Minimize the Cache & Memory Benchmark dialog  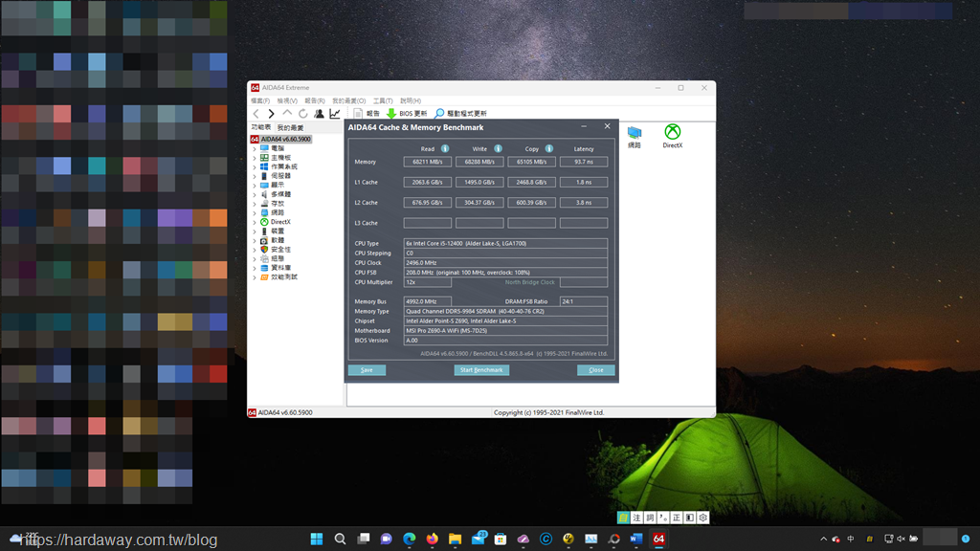click(x=584, y=126)
